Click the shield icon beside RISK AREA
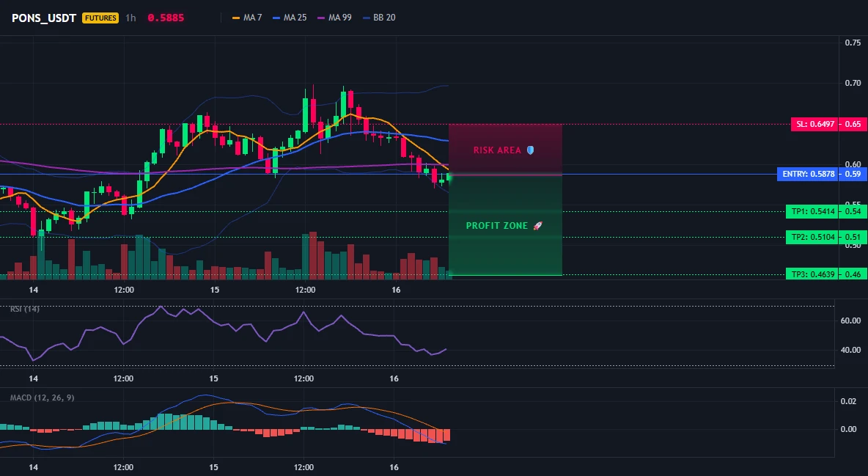Screen dimensions: 868x476 point(530,150)
